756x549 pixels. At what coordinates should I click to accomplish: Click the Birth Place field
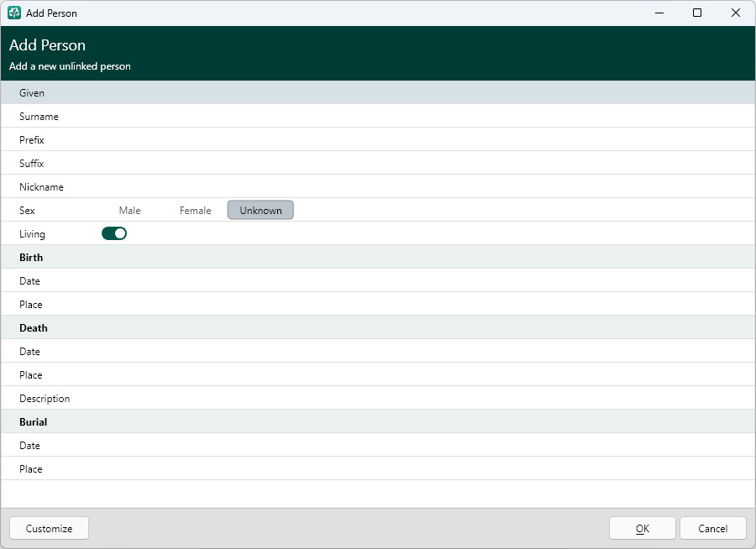pyautogui.click(x=378, y=305)
